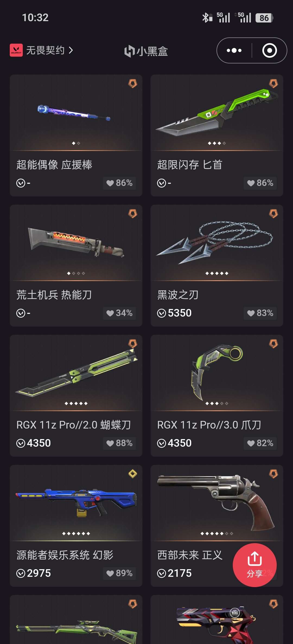Tap the 83% like heart on 黑波之刃

(x=260, y=313)
